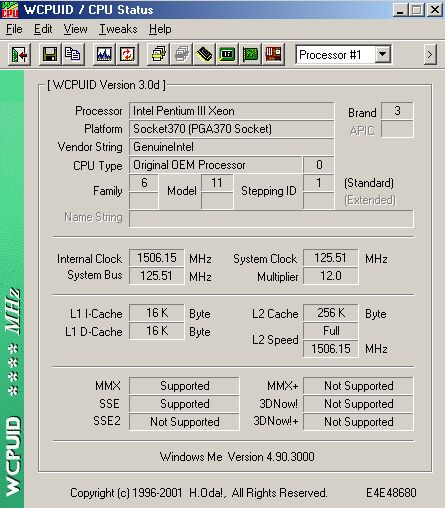Click the System Clock value 125.51
Viewport: 445px width, 508px height.
(x=331, y=258)
